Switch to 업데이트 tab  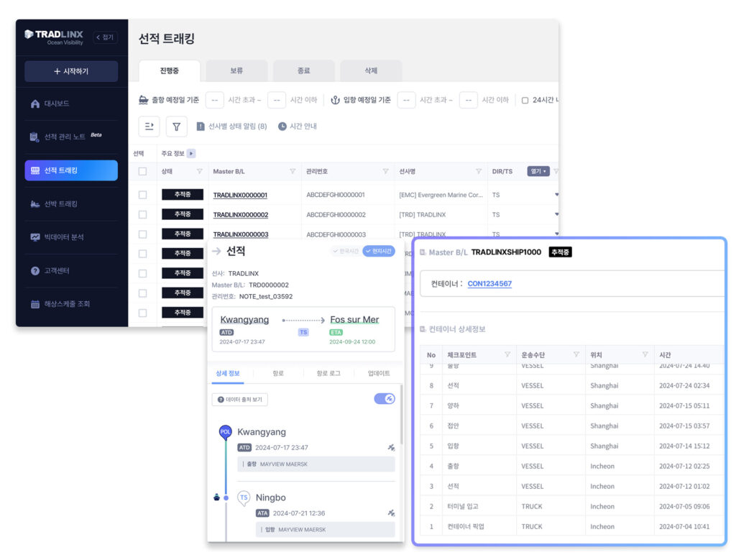[x=379, y=374]
